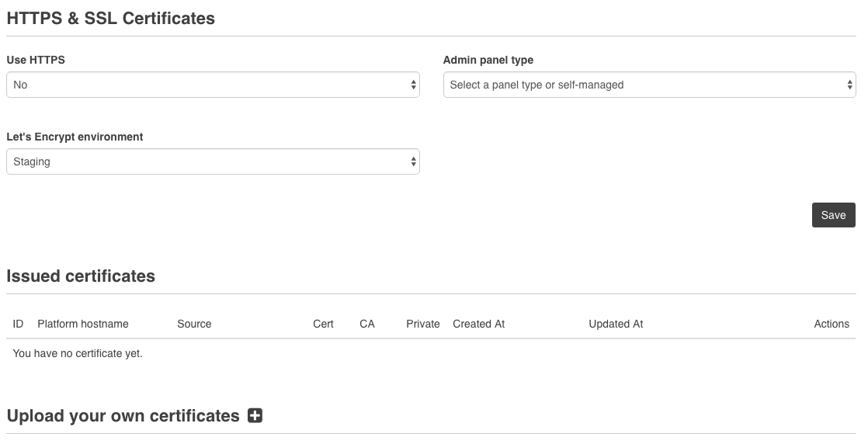Click the Cert column header
The width and height of the screenshot is (868, 444).
click(x=323, y=324)
